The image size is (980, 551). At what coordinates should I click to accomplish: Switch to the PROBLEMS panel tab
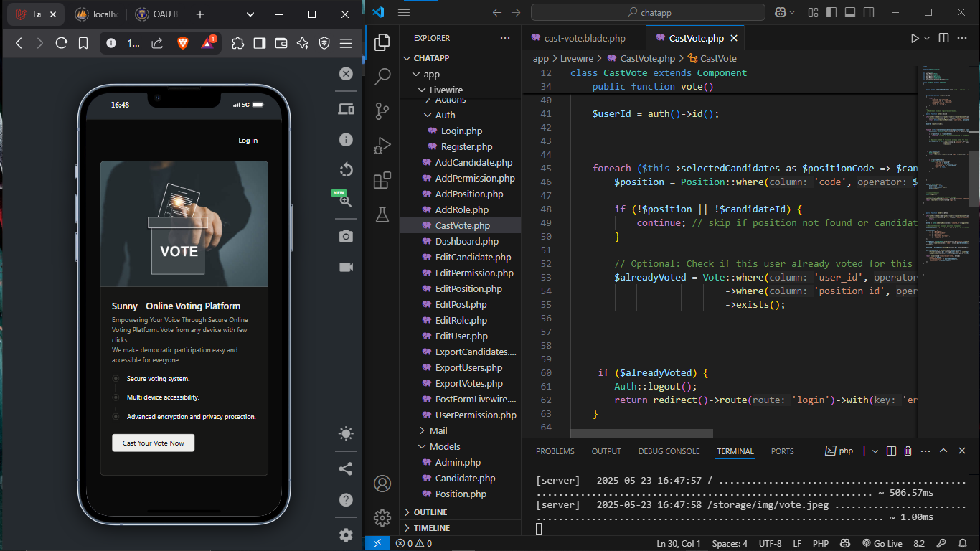click(555, 451)
